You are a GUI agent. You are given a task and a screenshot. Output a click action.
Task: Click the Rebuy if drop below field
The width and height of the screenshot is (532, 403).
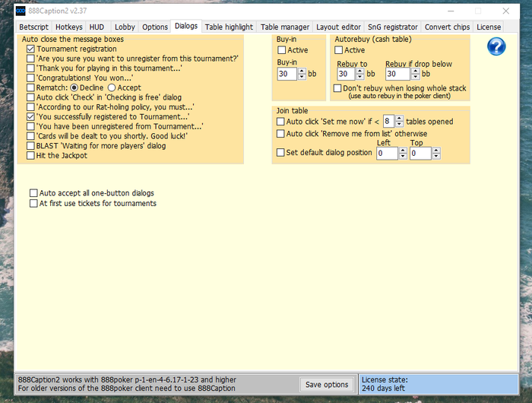pyautogui.click(x=397, y=74)
